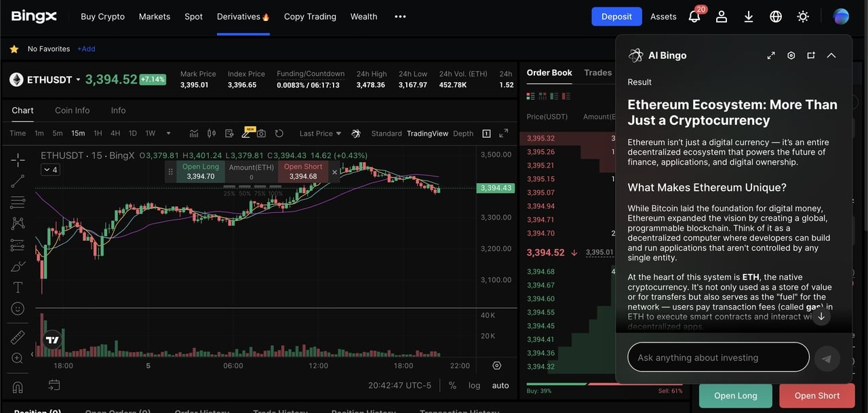Select the Text drawing tool

pyautogui.click(x=18, y=288)
